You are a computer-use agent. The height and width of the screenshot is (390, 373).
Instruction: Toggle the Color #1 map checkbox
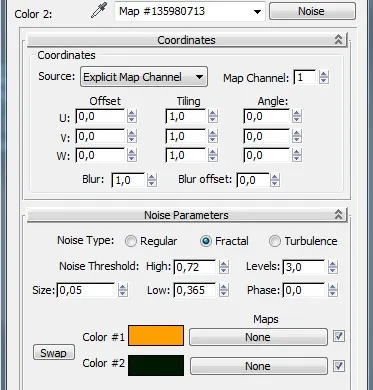point(339,336)
